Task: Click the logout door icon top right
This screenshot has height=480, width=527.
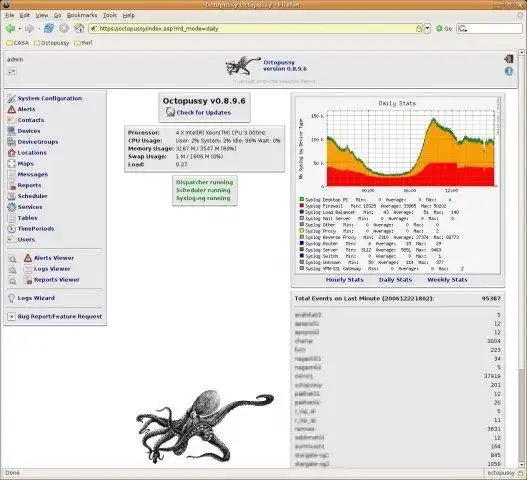Action: [x=509, y=59]
